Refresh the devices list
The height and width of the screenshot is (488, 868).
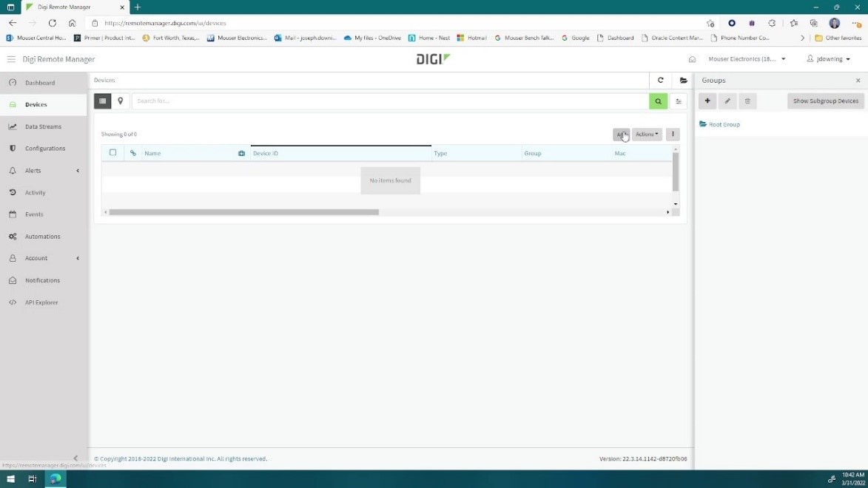click(661, 81)
